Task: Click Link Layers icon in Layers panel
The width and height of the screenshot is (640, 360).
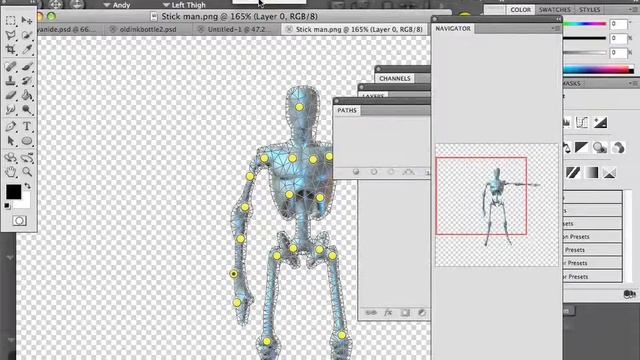Action: (371, 313)
